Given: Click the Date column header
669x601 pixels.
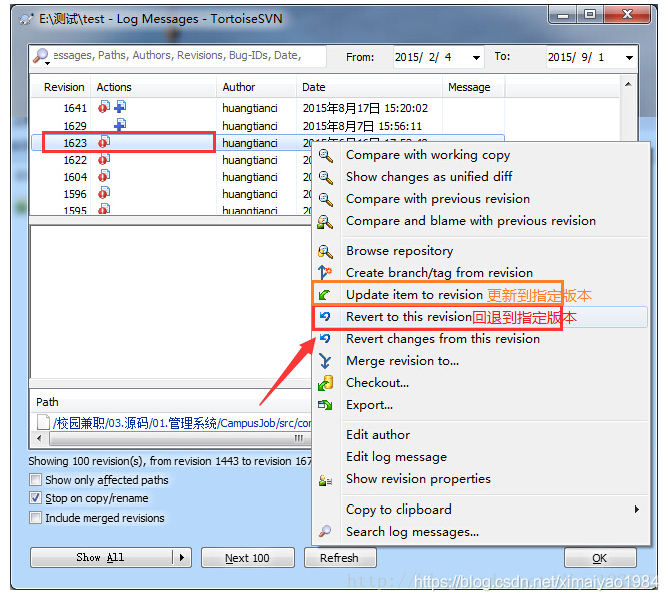Looking at the screenshot, I should tap(369, 87).
